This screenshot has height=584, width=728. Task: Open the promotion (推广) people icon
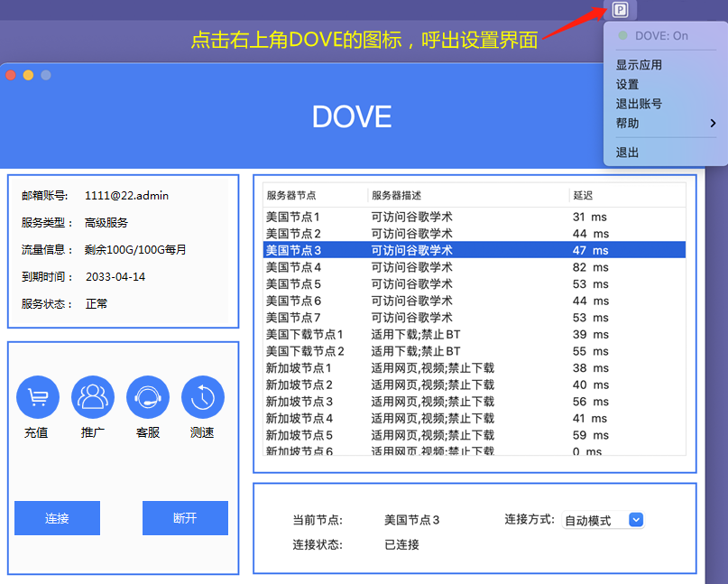(x=93, y=396)
